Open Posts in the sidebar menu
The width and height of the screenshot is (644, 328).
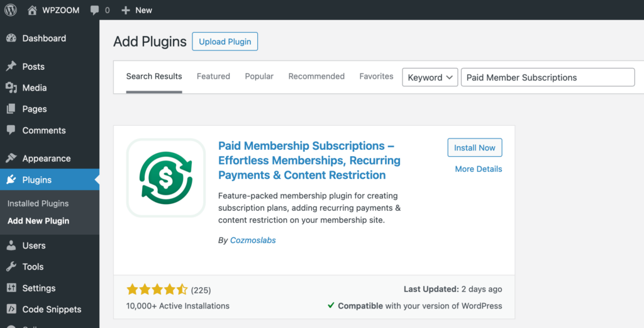[x=33, y=67]
